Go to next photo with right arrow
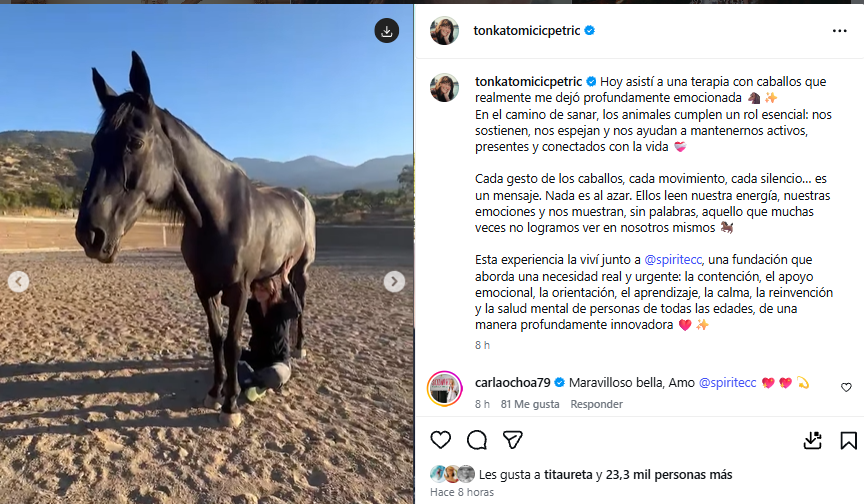The height and width of the screenshot is (504, 864). coord(394,281)
